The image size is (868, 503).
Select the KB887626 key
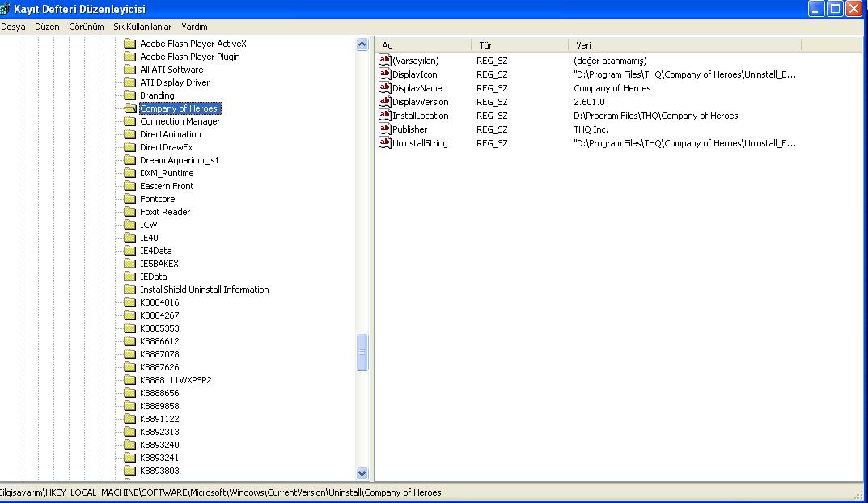pos(159,367)
